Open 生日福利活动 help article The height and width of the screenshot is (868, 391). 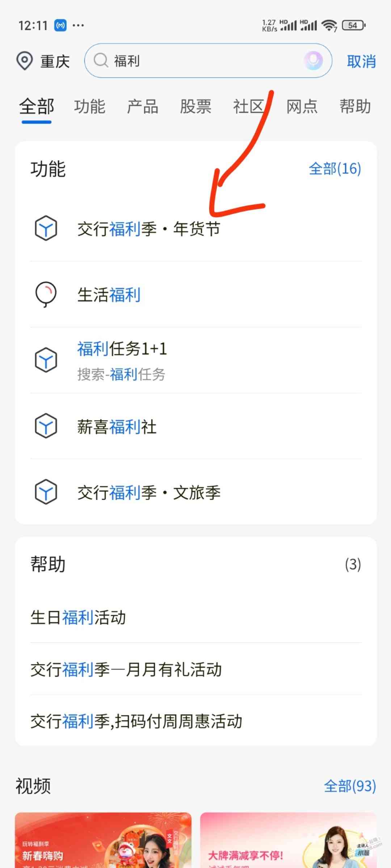tap(196, 617)
